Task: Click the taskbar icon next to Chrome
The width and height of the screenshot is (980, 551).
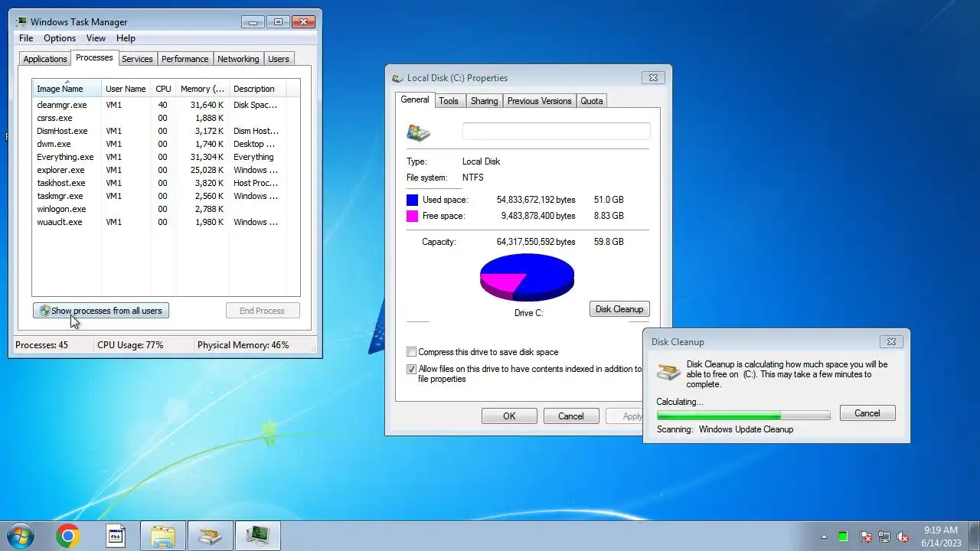Action: coord(116,536)
